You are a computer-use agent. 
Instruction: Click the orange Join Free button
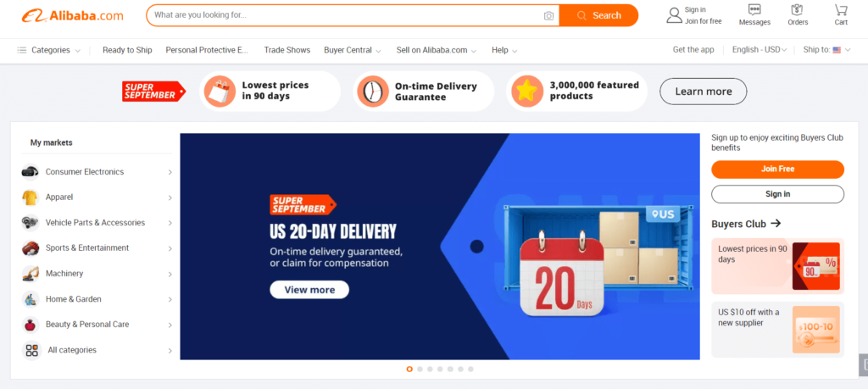(777, 169)
